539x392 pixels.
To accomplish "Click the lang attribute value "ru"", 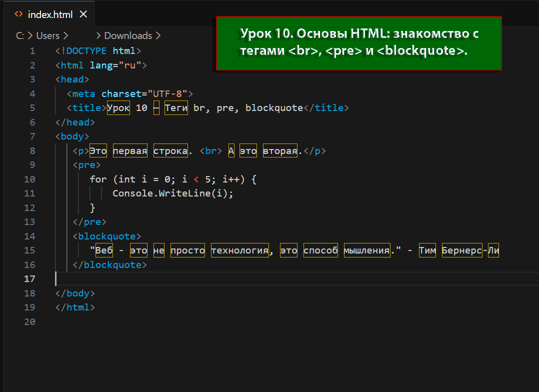I will [x=129, y=65].
